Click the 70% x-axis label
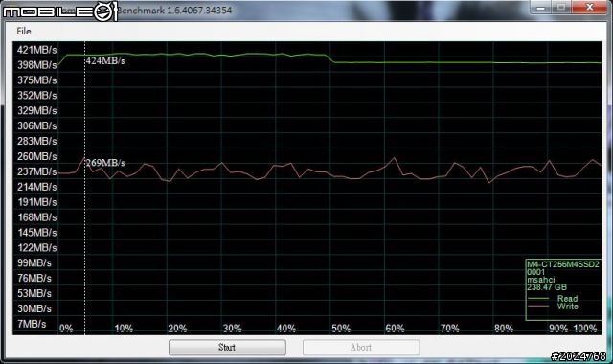The width and height of the screenshot is (613, 364). pyautogui.click(x=449, y=329)
